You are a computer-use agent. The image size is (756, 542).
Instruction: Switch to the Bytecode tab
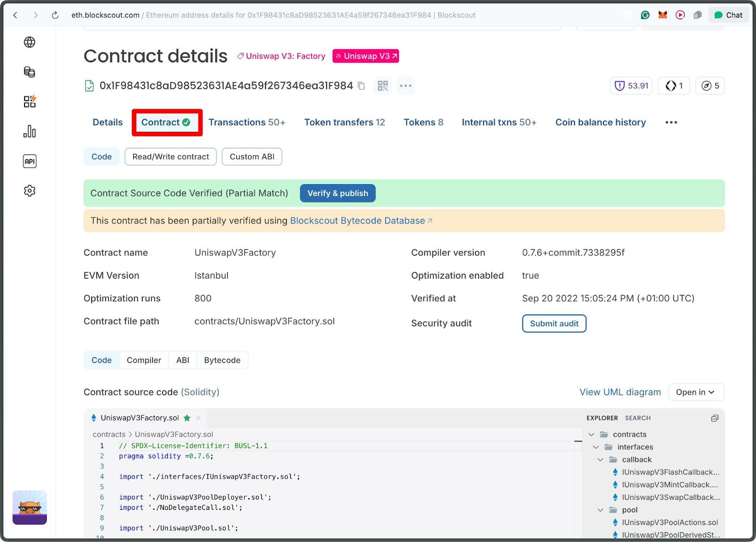pos(222,360)
